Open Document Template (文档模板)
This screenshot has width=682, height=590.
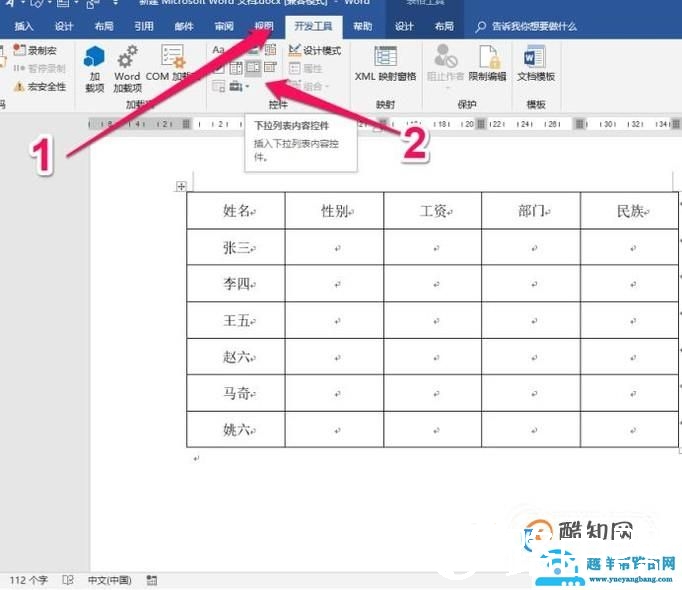[536, 64]
